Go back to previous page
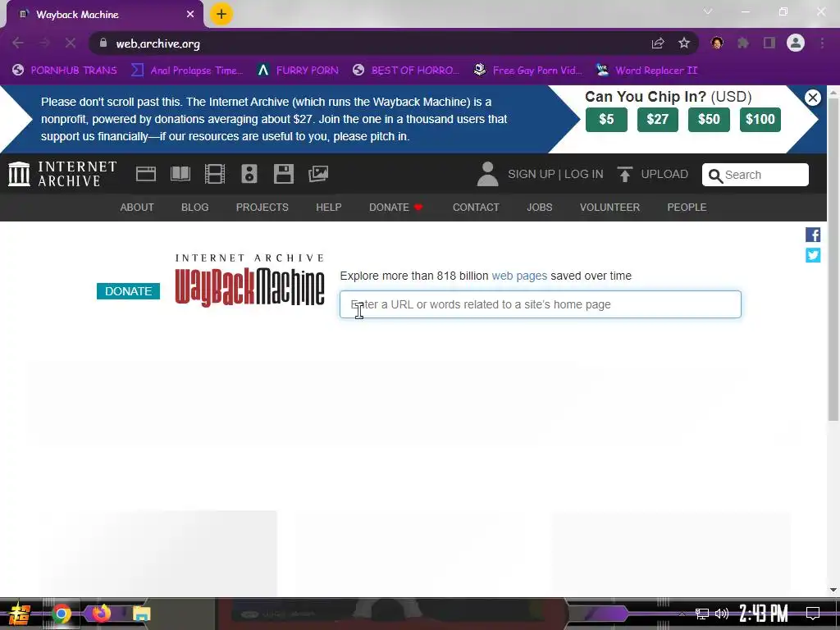Screen dimensions: 840x630 pos(18,43)
